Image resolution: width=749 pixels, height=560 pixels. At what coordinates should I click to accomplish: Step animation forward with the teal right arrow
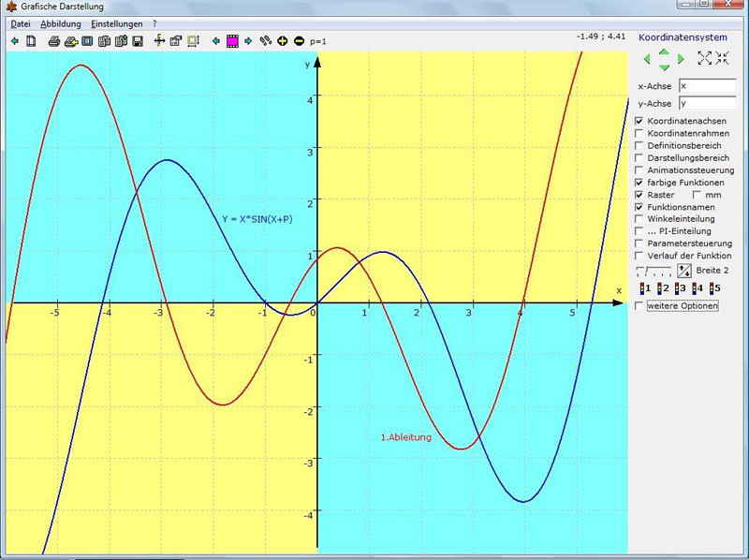(x=248, y=41)
